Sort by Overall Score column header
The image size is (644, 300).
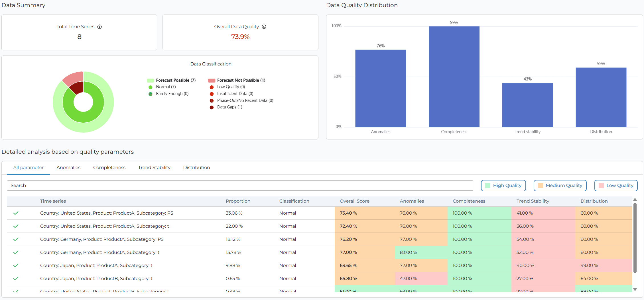354,201
